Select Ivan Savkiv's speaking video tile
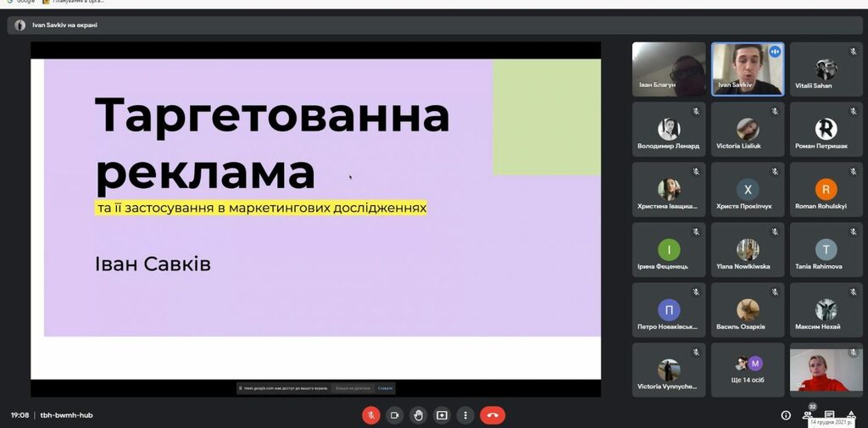 pyautogui.click(x=748, y=69)
